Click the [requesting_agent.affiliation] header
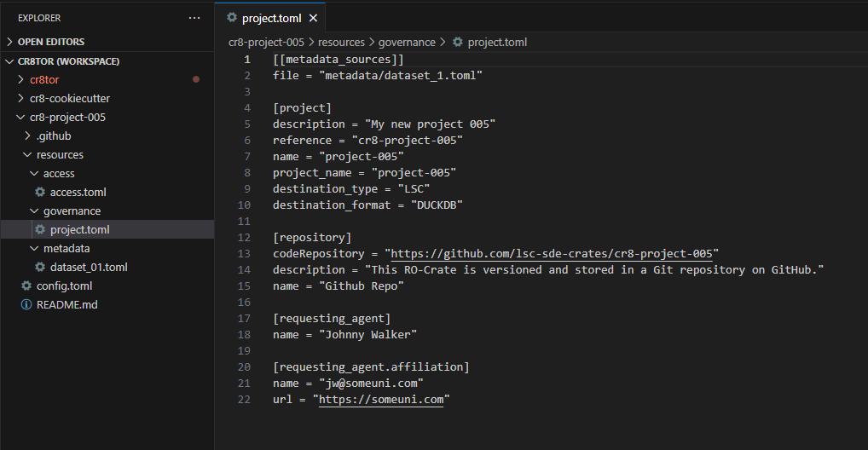Viewport: 868px width, 450px height. pyautogui.click(x=371, y=367)
